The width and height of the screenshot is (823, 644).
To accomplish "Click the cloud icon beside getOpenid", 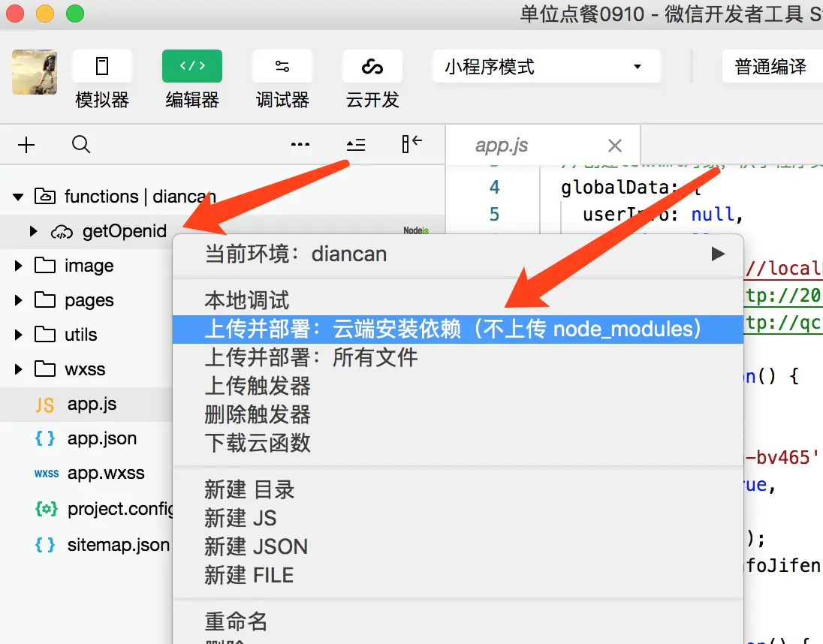I will (62, 232).
